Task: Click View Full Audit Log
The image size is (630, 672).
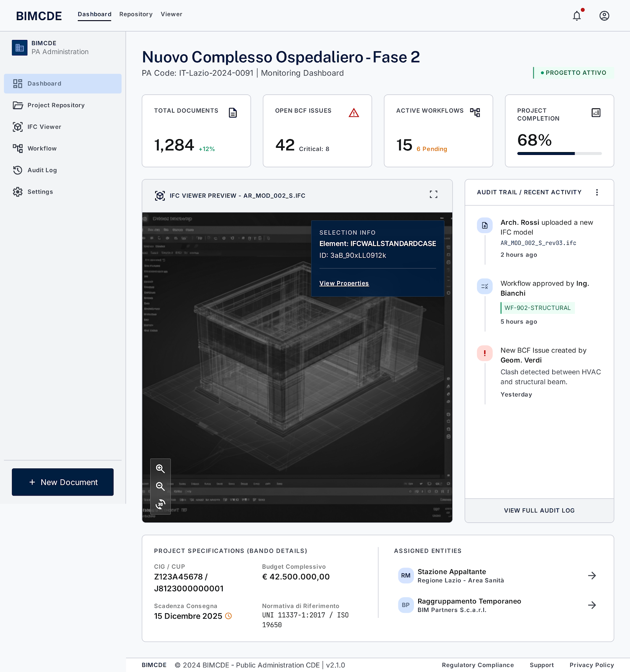Action: tap(539, 510)
